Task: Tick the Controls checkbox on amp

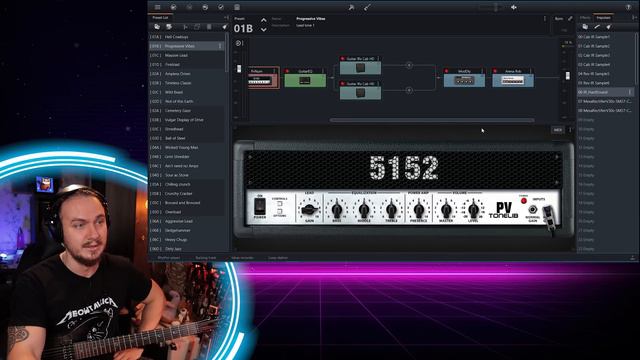Action: tap(280, 203)
